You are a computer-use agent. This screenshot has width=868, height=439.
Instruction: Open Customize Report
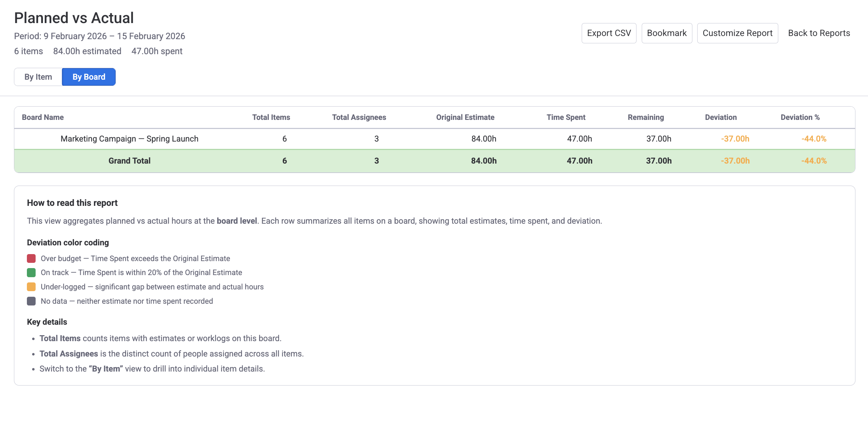(737, 33)
